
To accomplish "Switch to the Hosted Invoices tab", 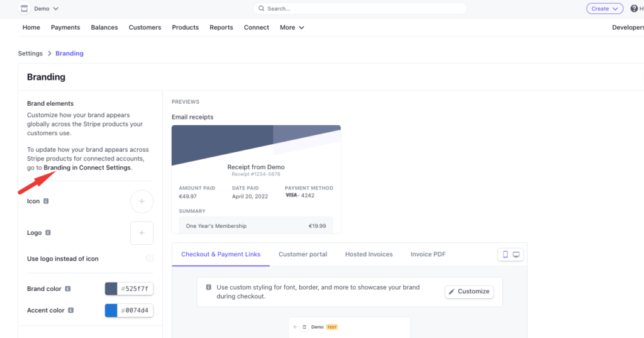I will (369, 254).
